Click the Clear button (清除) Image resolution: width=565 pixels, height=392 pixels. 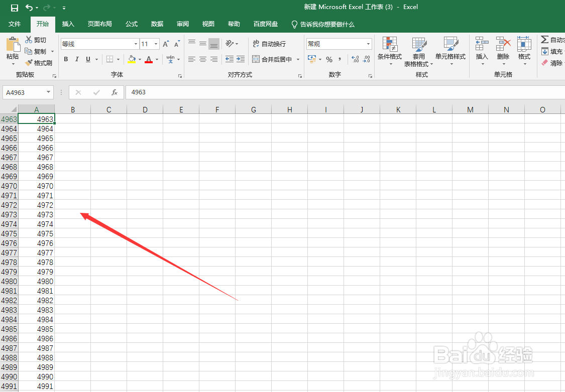(552, 63)
